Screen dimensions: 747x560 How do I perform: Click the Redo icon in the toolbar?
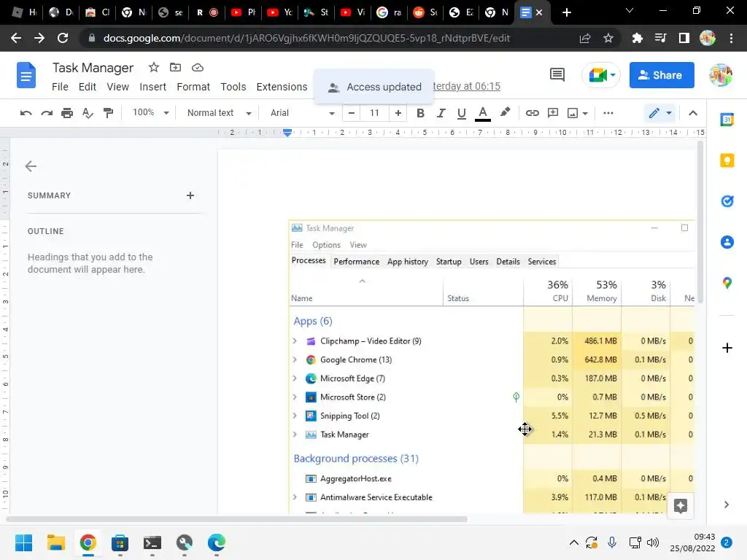click(47, 113)
